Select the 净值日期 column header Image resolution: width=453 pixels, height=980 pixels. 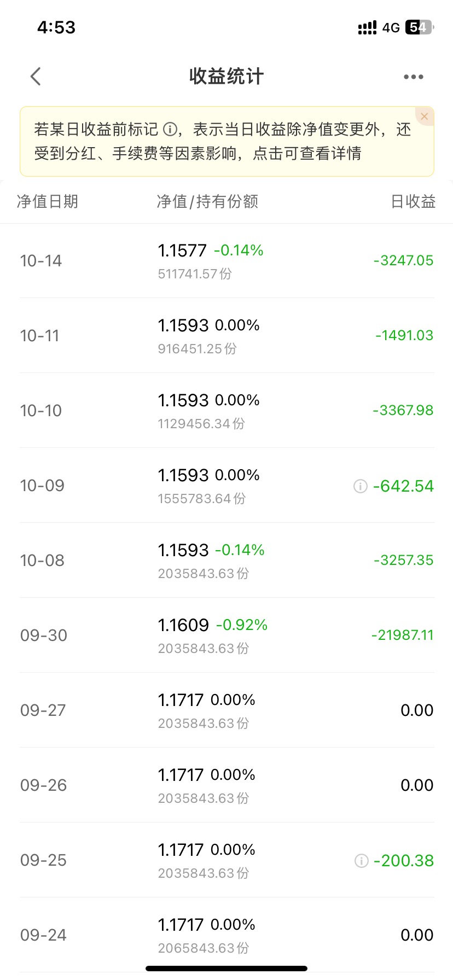[x=48, y=201]
